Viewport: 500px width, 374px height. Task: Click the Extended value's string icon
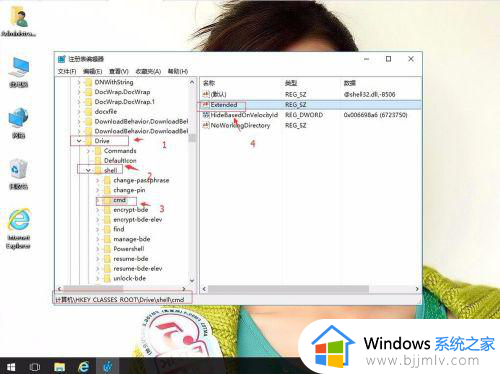click(206, 105)
